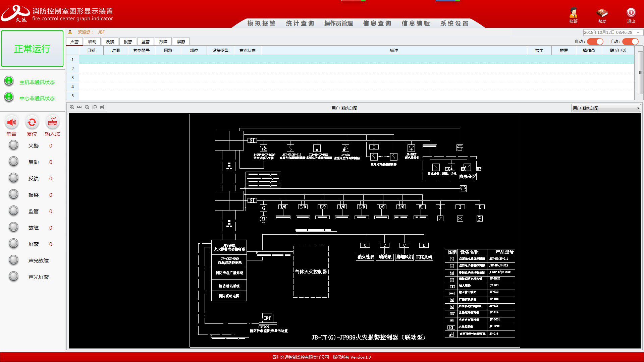The height and width of the screenshot is (362, 644).
Task: Toggle the 手动 switch
Action: point(630,42)
